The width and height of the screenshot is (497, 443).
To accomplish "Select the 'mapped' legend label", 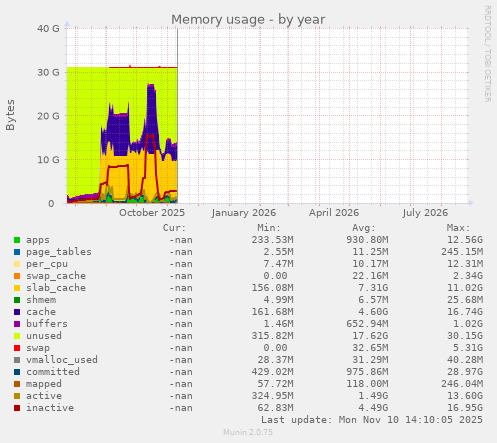I will click(x=44, y=384).
